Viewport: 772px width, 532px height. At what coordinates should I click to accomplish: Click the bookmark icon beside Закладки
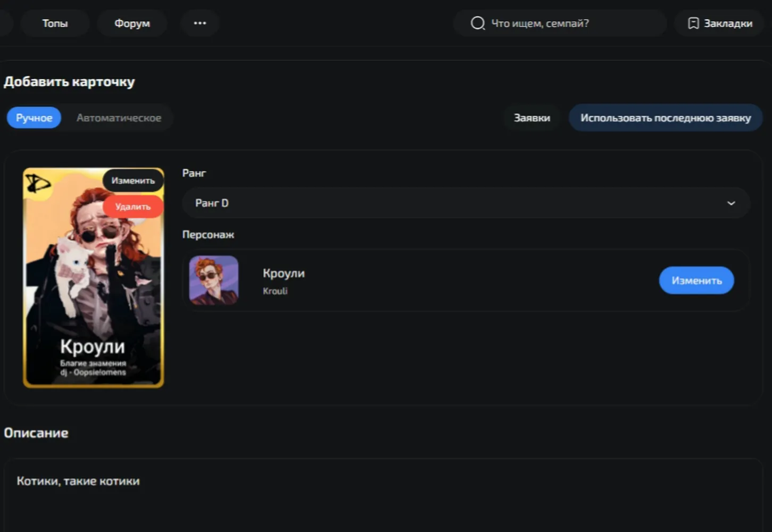(x=693, y=23)
